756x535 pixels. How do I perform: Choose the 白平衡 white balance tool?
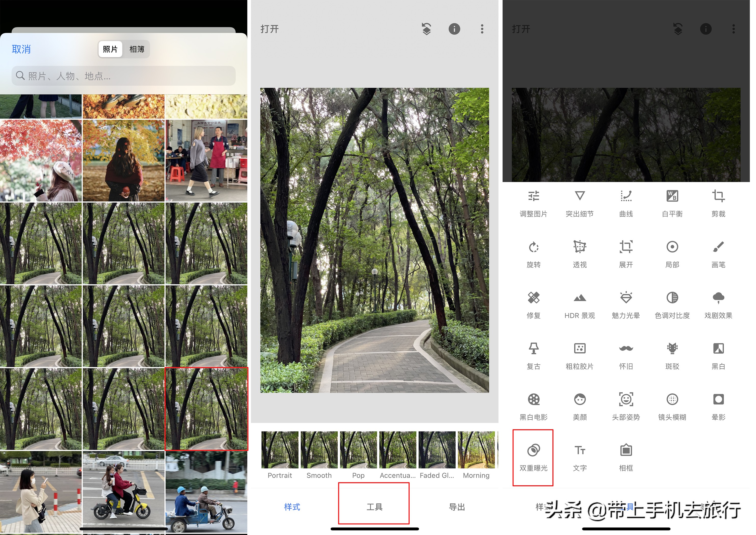click(672, 204)
